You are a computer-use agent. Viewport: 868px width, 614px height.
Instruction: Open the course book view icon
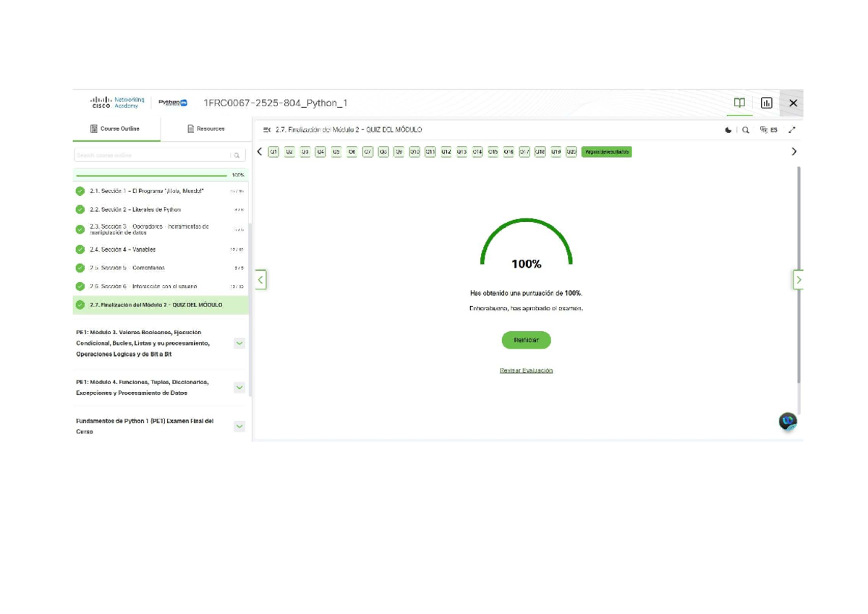pos(739,103)
